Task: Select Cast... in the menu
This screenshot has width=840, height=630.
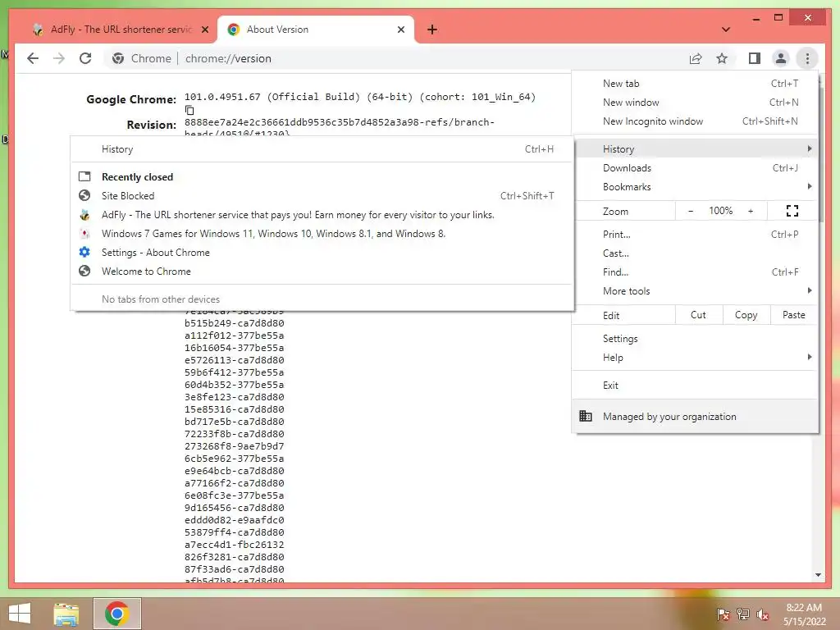Action: click(x=695, y=253)
